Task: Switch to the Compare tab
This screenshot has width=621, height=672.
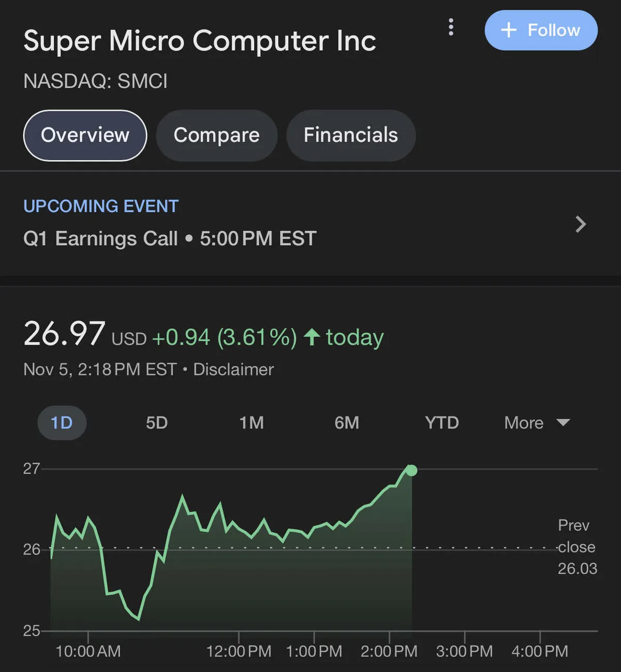Action: [x=216, y=135]
